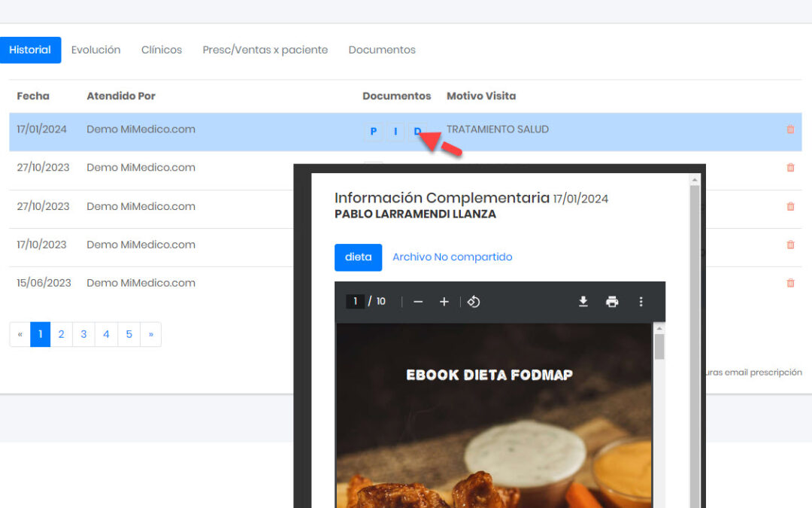Select the 15/06/2023 date cell
Viewport: 812px width, 508px height.
[x=44, y=283]
